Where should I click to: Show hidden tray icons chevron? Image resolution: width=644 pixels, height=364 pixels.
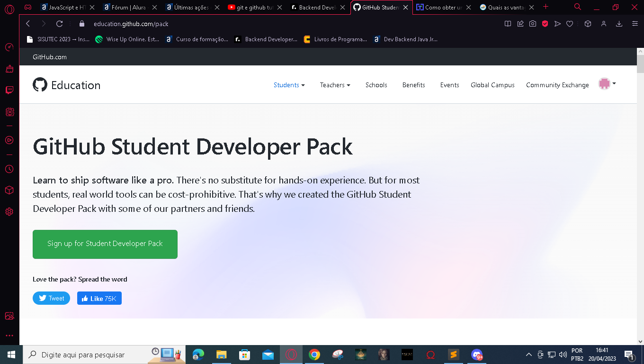[529, 355]
